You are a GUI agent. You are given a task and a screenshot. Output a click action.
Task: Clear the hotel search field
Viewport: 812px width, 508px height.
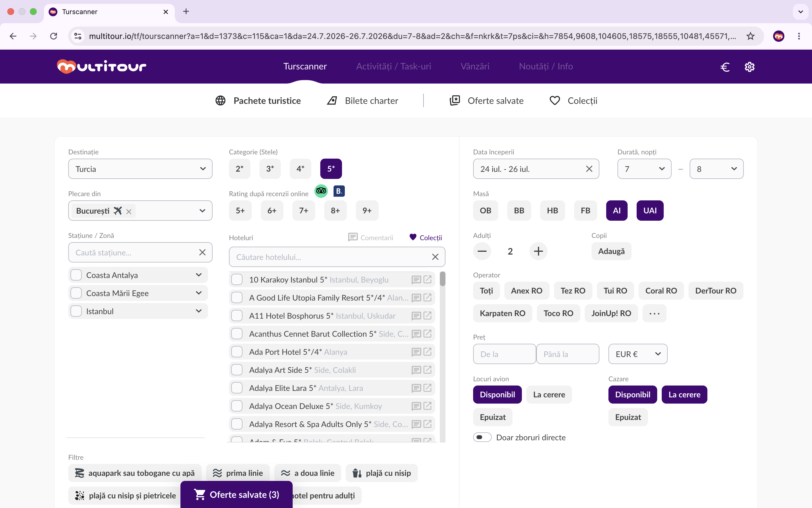pos(435,257)
